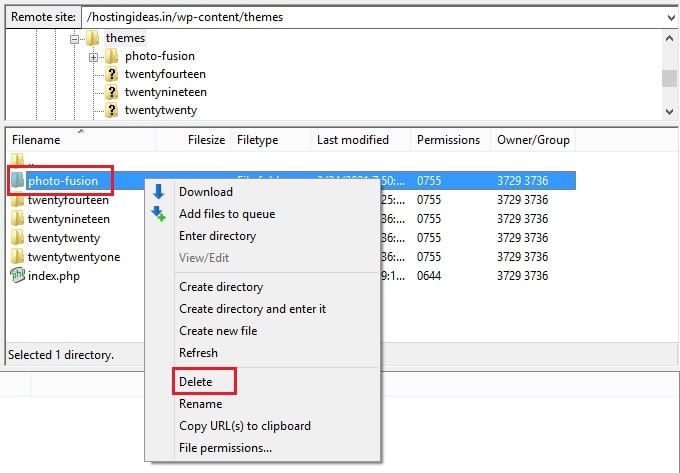The image size is (680, 473).
Task: Click the photo-fusion folder icon in tree
Action: pos(112,56)
